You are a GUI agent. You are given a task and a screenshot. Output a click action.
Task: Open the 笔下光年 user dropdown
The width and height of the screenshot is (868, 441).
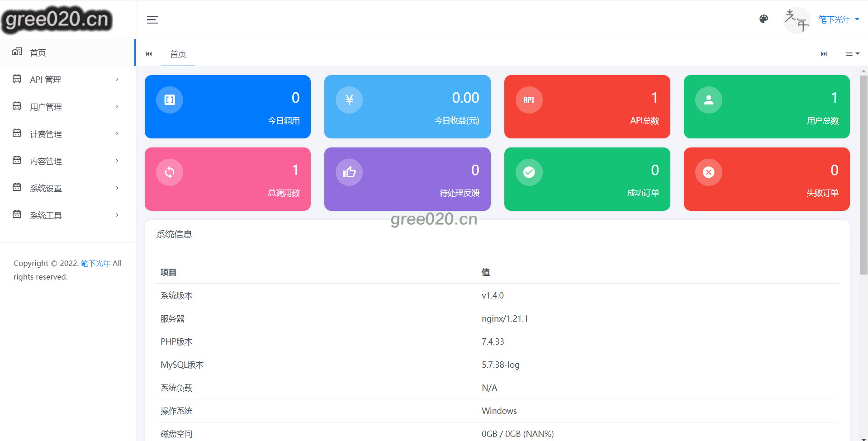838,19
